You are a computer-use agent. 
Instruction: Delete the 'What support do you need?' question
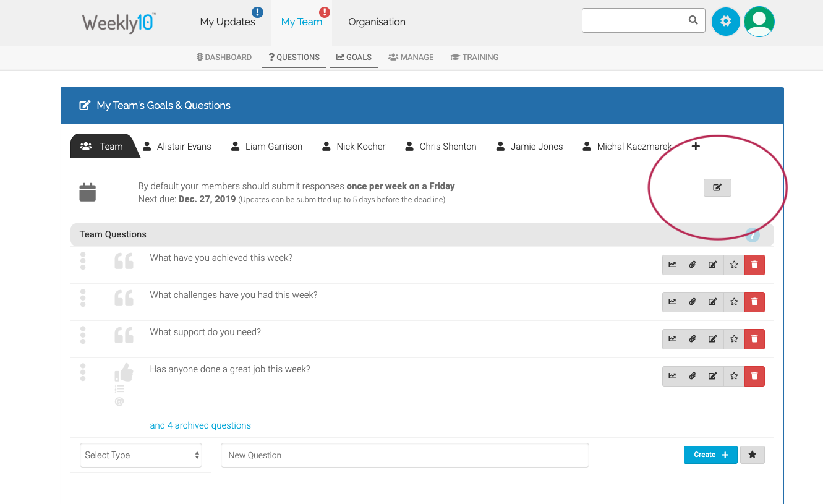tap(754, 339)
